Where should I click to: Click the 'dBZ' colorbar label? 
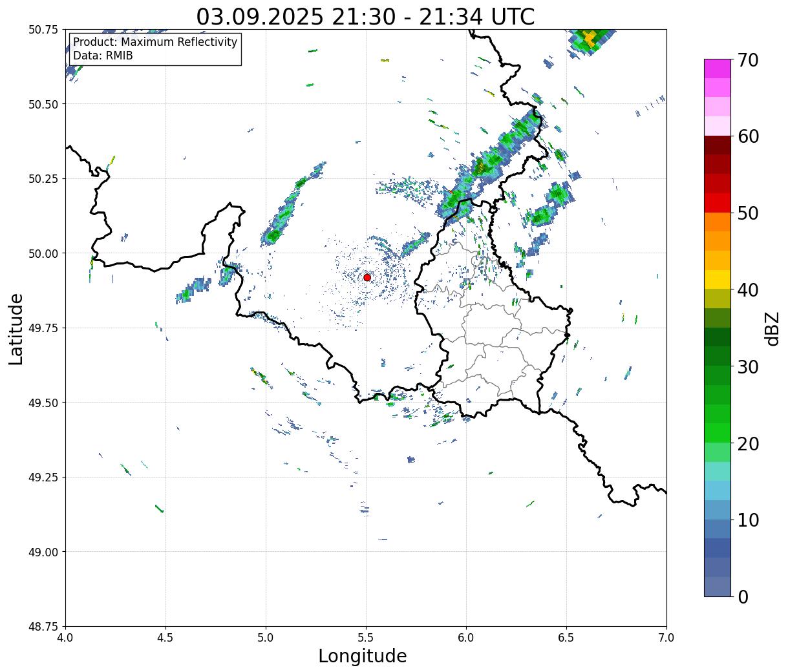click(x=772, y=328)
